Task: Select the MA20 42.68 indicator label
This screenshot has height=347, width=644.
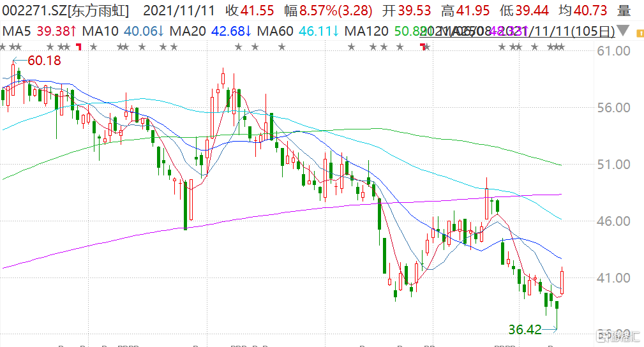Action: tap(211, 31)
